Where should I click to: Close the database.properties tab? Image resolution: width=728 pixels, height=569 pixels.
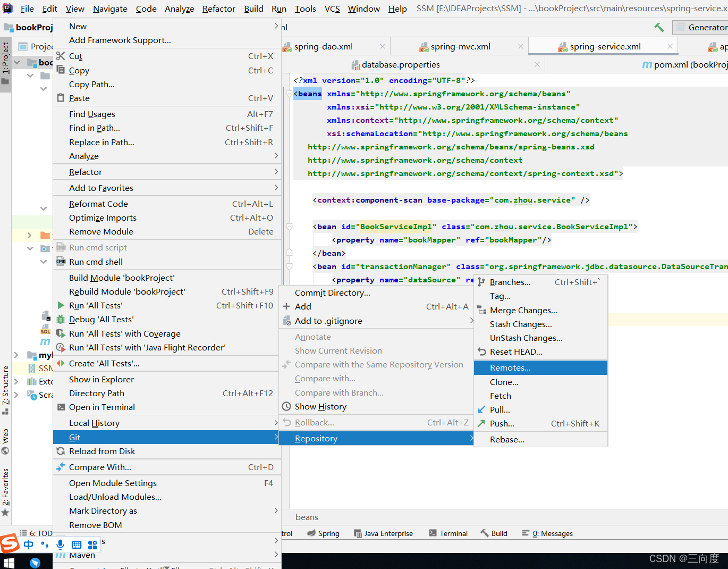click(537, 64)
